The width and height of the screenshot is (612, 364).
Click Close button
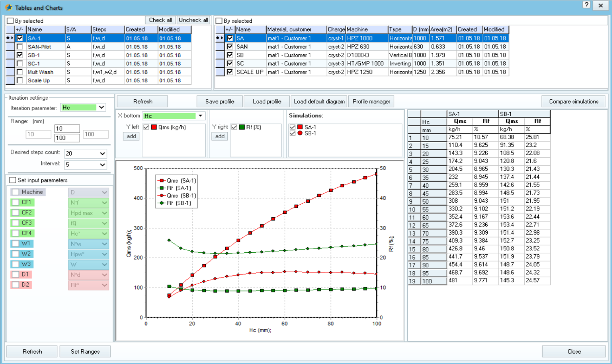point(574,351)
